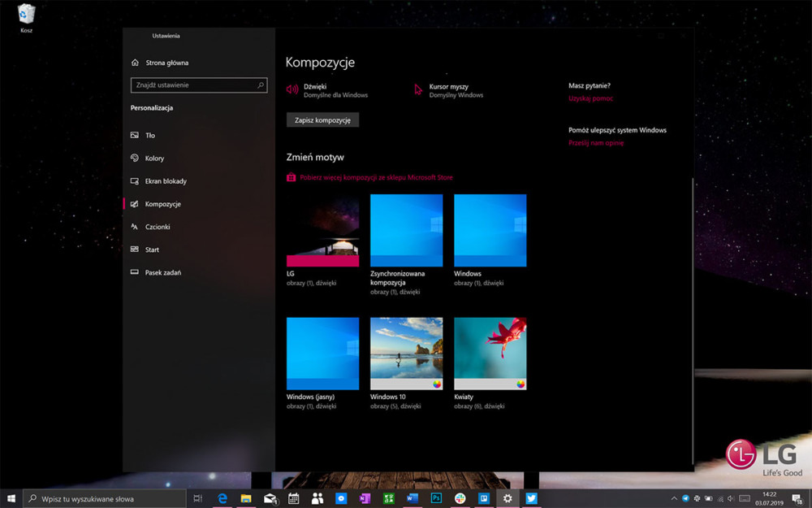
Task: Click the settings window vertical scrollbar
Action: [x=693, y=321]
